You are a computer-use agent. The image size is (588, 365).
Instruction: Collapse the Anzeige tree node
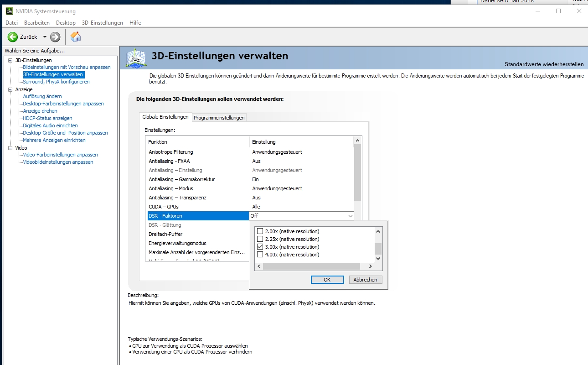click(10, 89)
